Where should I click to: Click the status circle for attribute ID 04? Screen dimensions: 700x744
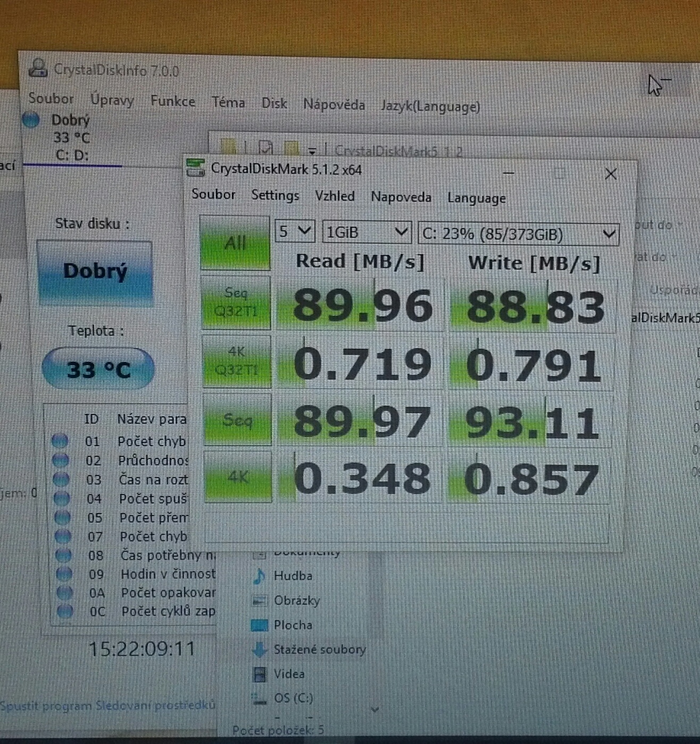coord(62,498)
